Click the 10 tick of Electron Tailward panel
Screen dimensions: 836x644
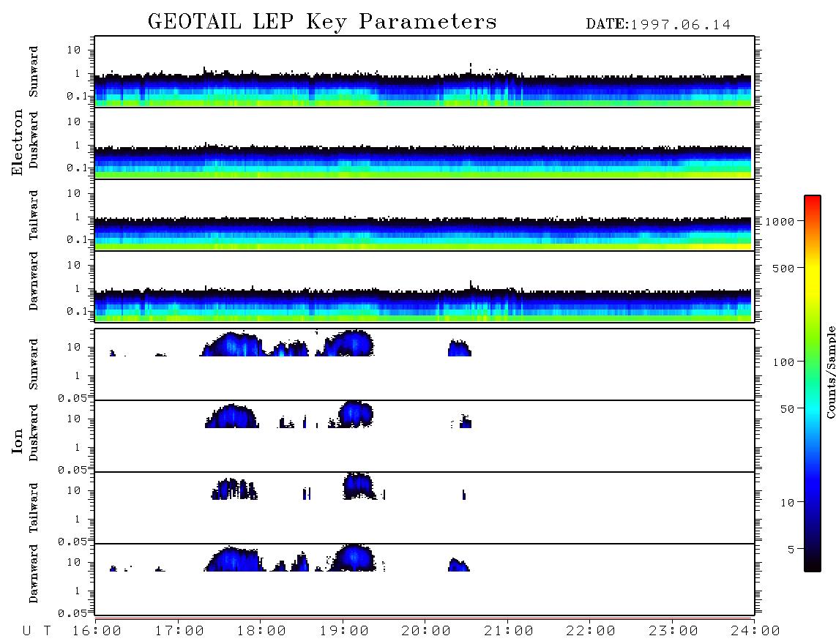pos(74,193)
